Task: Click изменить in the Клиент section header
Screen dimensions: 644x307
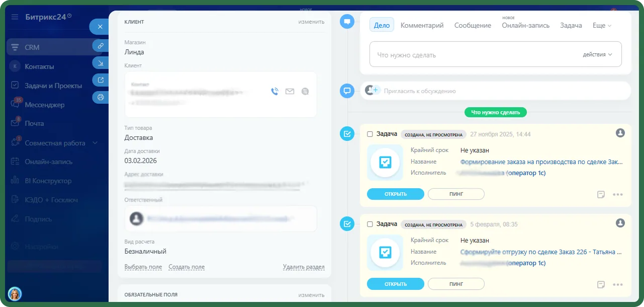Action: tap(311, 22)
